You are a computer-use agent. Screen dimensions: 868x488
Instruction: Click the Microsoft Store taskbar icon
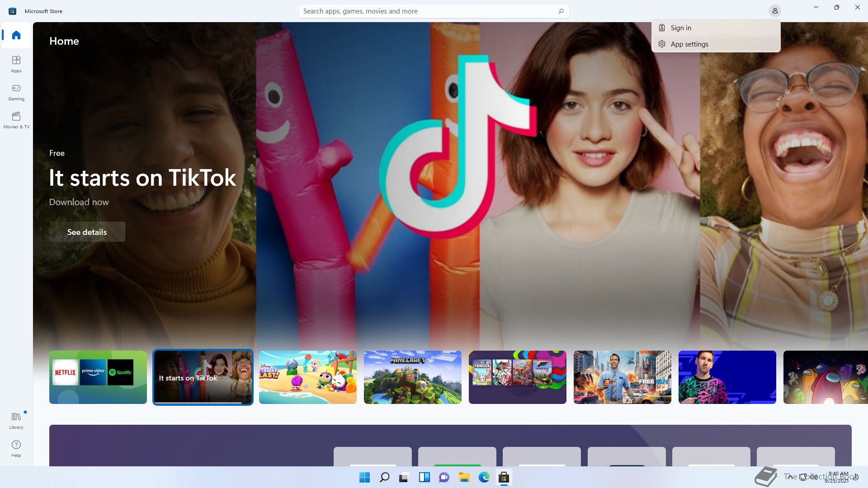click(504, 477)
